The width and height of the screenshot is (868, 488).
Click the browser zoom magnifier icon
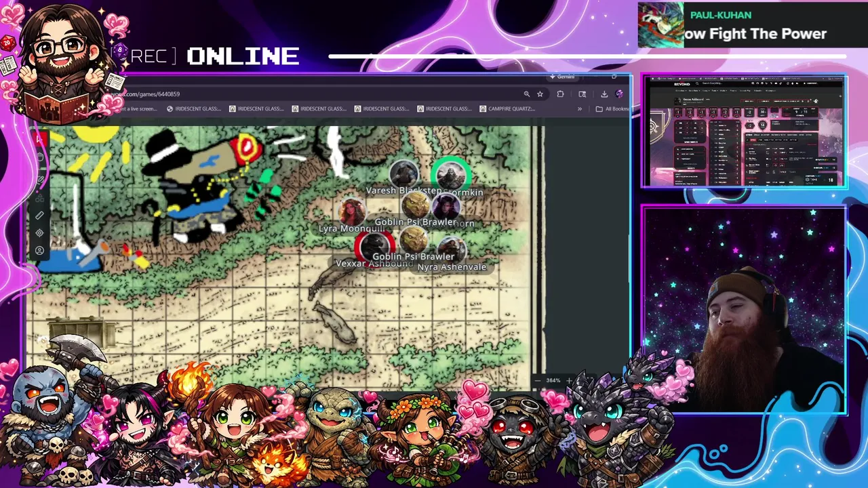click(x=526, y=94)
